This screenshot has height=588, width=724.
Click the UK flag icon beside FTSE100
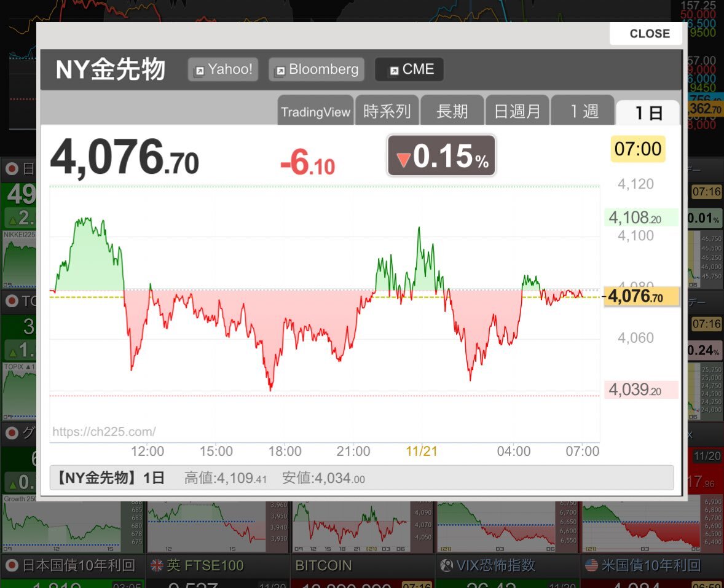pos(157,565)
